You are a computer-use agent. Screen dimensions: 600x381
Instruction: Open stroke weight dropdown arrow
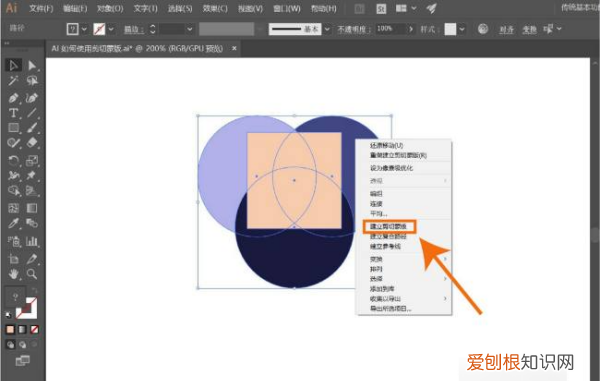click(189, 29)
